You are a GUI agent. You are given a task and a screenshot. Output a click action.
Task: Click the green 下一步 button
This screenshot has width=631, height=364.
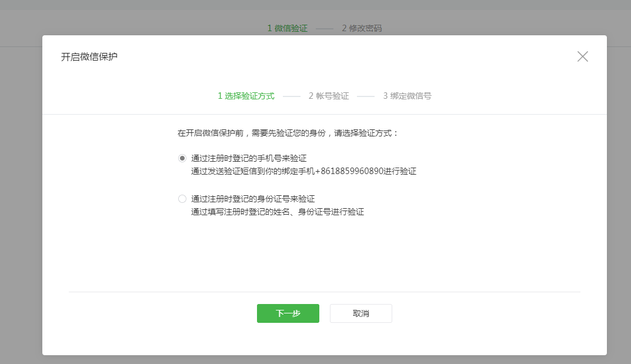point(288,313)
